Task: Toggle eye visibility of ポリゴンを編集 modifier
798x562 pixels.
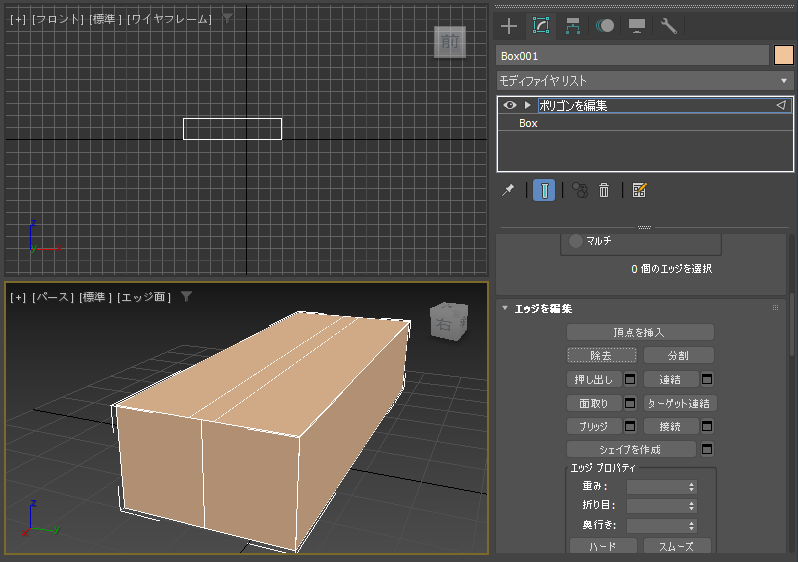Action: [509, 105]
